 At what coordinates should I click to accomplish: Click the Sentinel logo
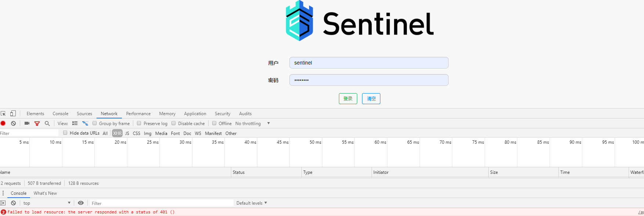tap(360, 21)
